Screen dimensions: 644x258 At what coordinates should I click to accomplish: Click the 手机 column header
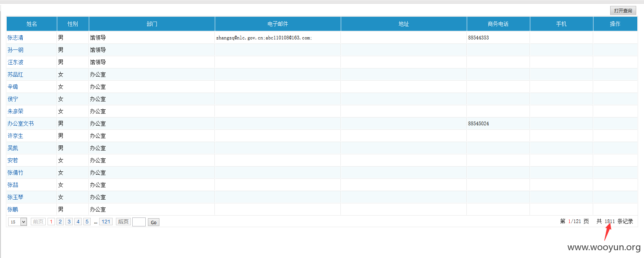pyautogui.click(x=562, y=24)
